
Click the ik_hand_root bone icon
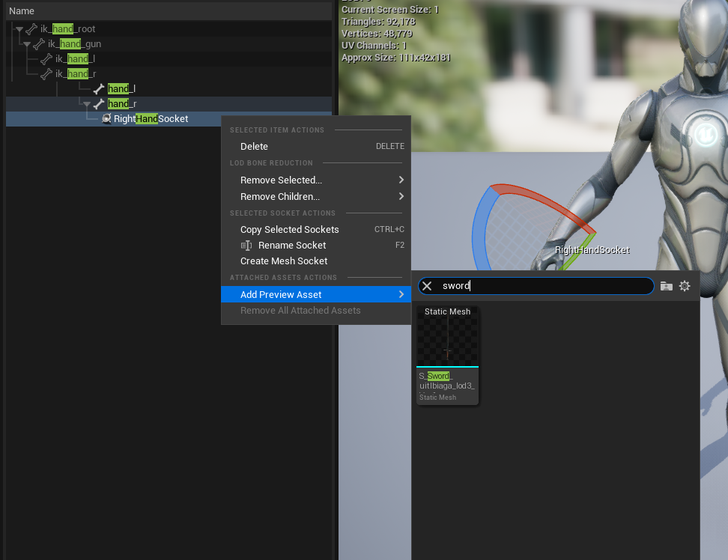[x=31, y=28]
